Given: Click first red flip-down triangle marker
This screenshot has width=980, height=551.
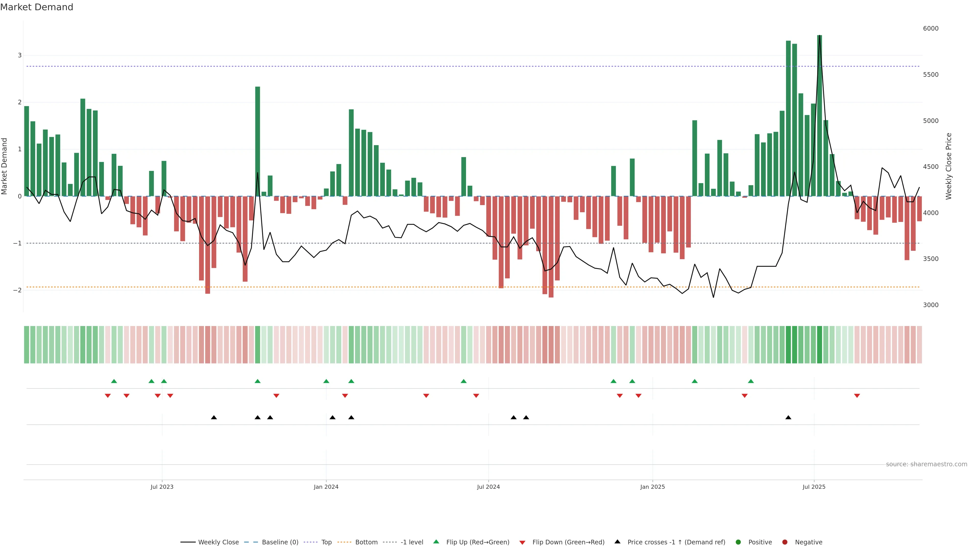Looking at the screenshot, I should pos(108,396).
